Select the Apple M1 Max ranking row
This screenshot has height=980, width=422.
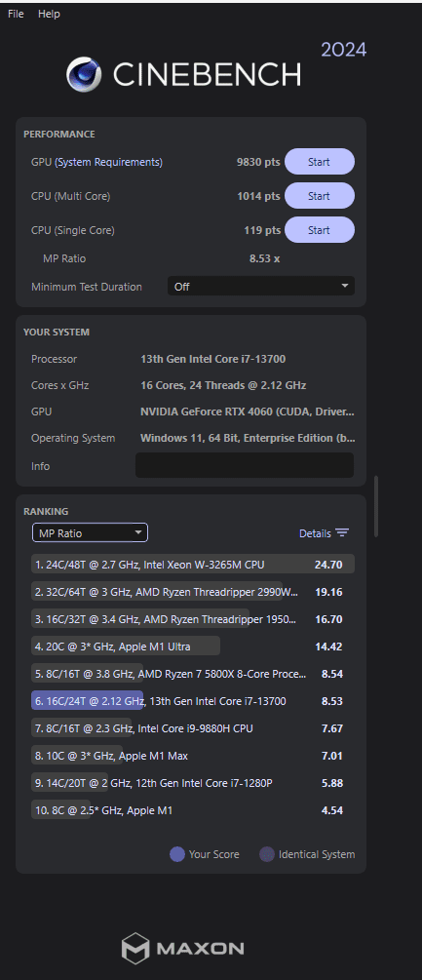click(x=193, y=756)
